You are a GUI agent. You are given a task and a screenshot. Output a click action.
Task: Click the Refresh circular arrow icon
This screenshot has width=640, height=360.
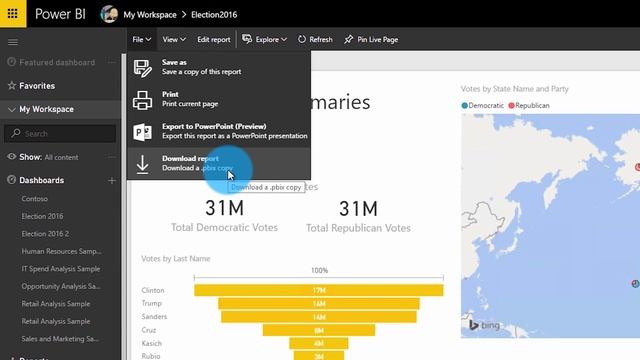click(302, 39)
